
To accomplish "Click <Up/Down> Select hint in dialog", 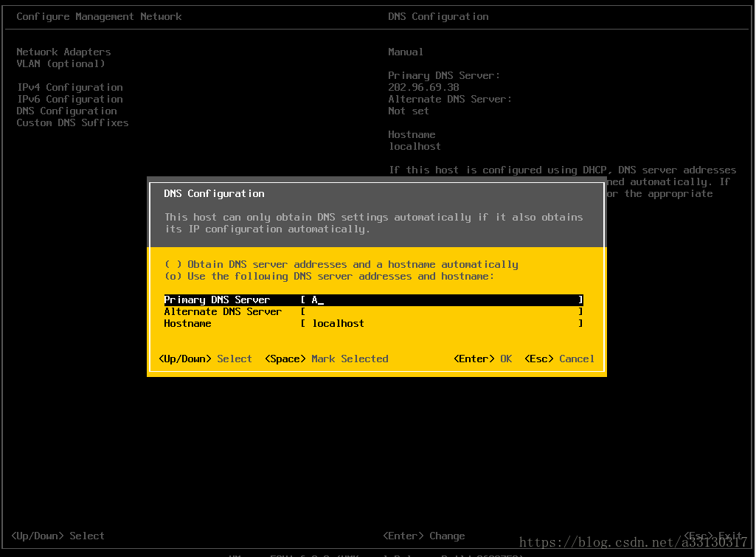I will (205, 359).
